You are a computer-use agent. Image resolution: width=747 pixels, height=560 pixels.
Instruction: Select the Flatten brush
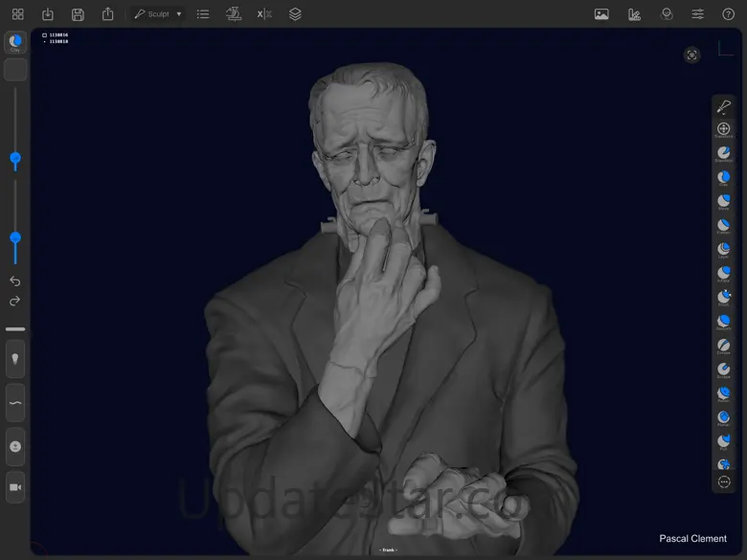click(724, 226)
